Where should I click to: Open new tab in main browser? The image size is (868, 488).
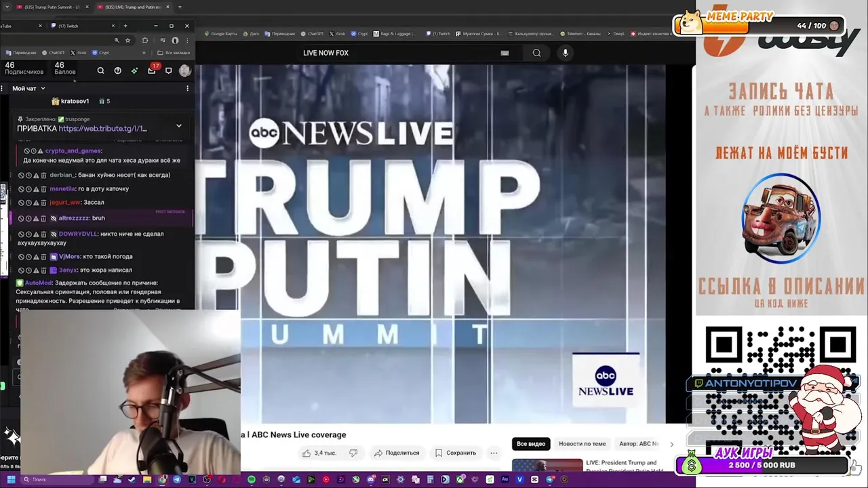(180, 7)
